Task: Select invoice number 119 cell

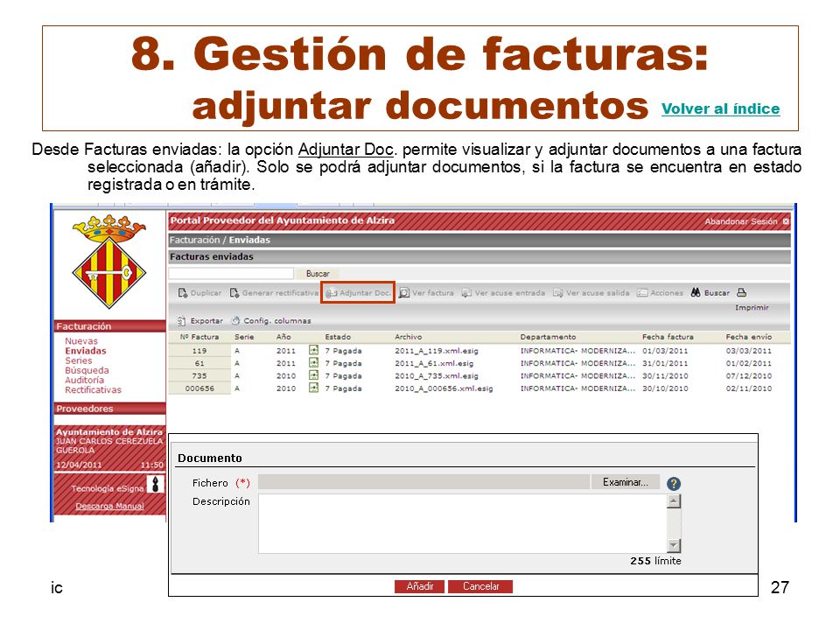Action: [199, 351]
